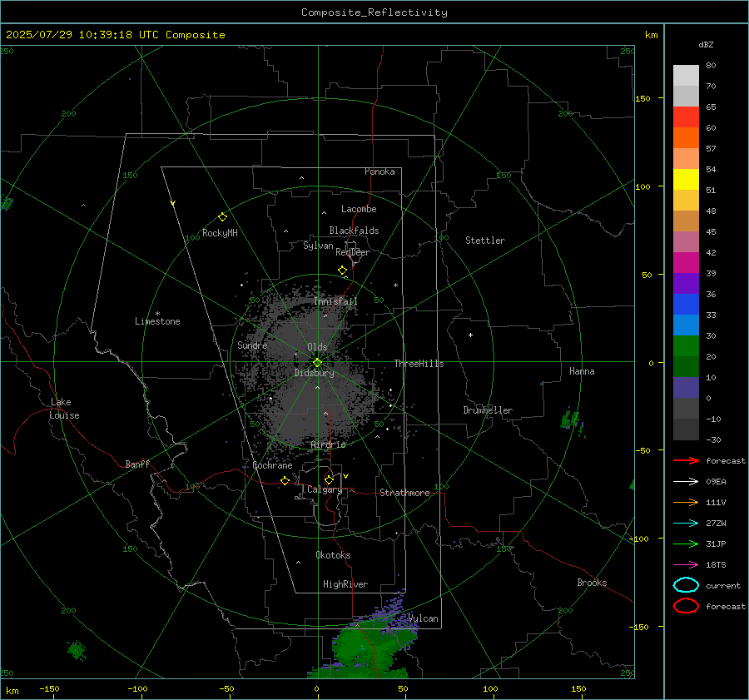Click the Sundre city label
This screenshot has width=749, height=700.
click(252, 345)
